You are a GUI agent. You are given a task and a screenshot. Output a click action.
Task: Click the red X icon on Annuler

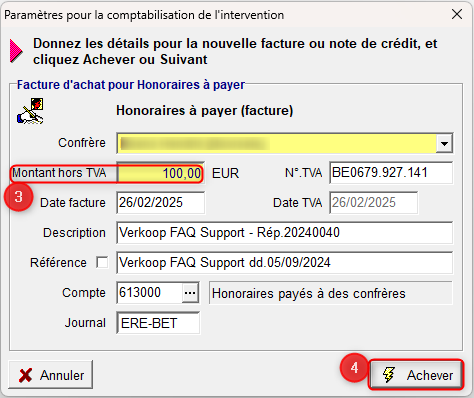(x=26, y=375)
